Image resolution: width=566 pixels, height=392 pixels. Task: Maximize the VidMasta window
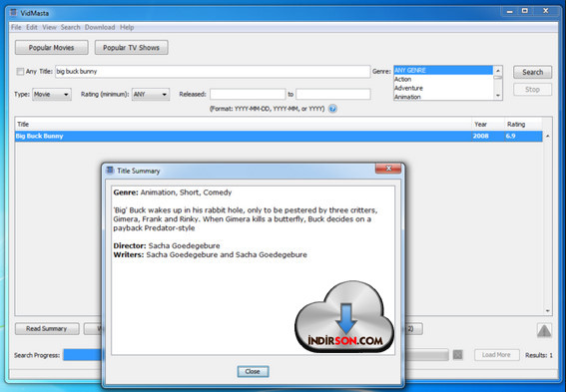[x=525, y=12]
